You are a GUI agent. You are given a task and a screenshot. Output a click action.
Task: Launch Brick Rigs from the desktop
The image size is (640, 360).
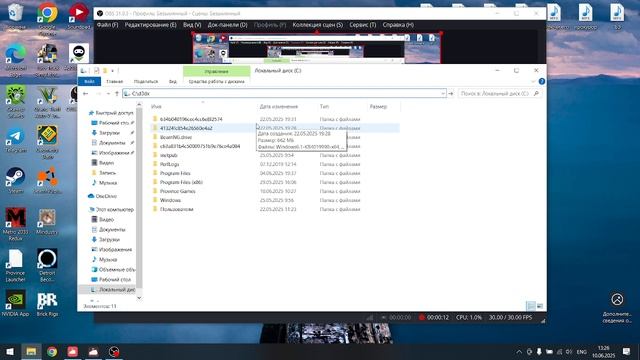click(47, 304)
